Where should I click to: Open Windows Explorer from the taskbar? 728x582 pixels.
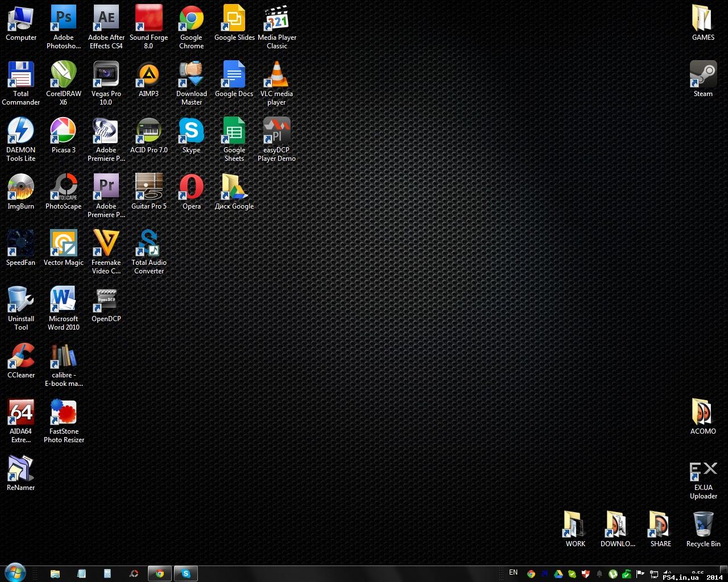55,573
